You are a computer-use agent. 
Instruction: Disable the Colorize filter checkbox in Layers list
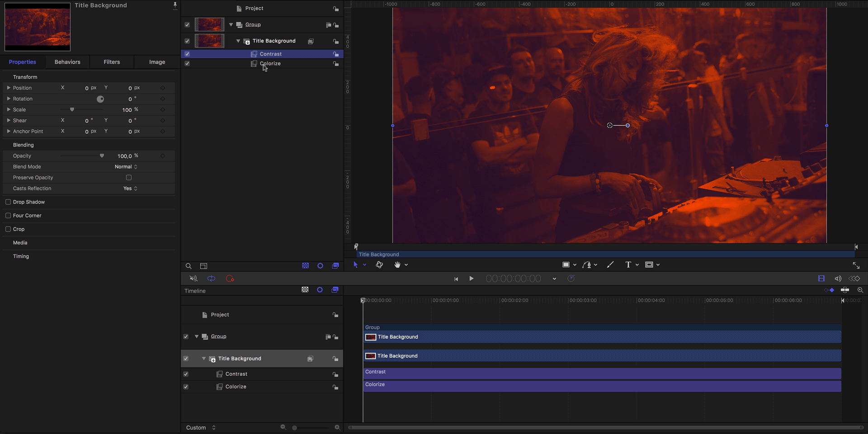pos(187,64)
